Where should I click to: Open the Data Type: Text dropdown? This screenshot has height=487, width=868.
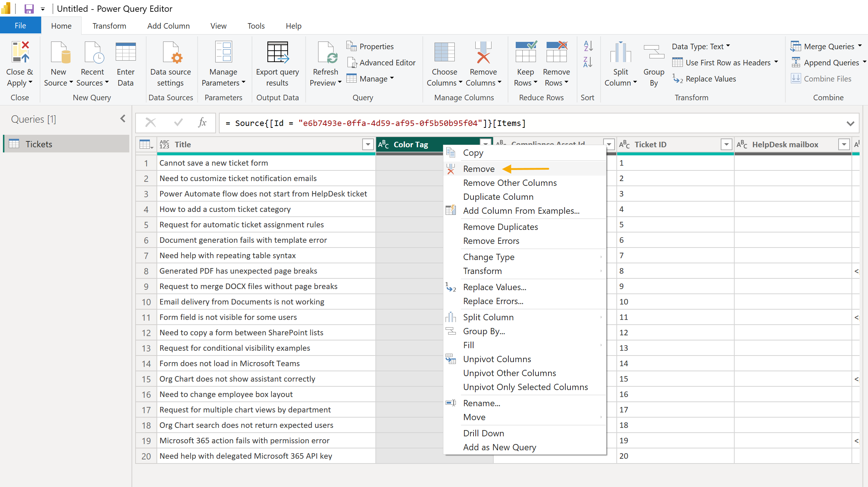point(701,46)
